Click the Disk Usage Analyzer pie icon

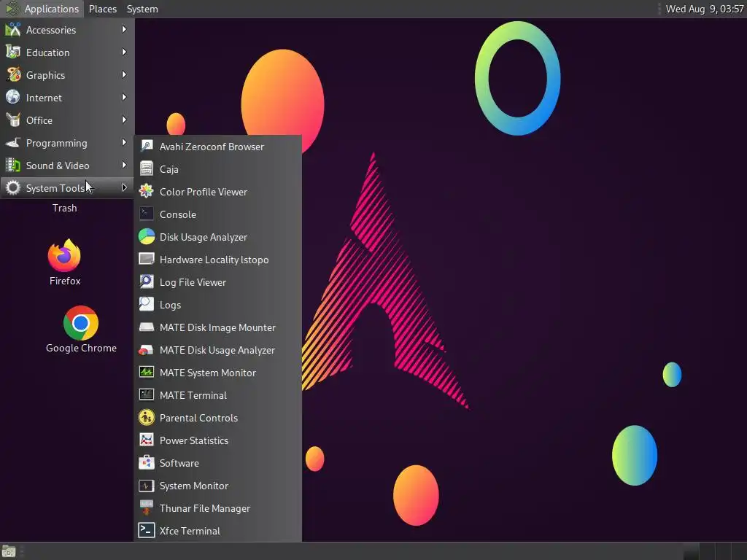(x=146, y=237)
